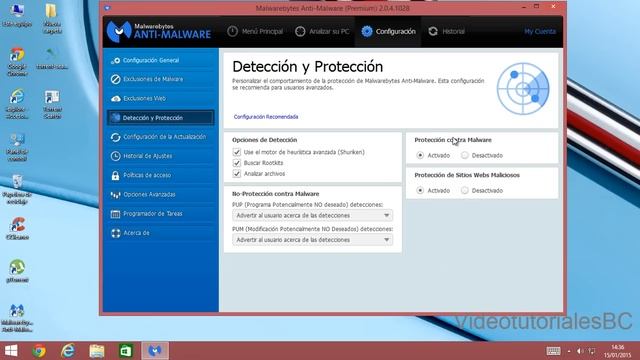640x360 pixels.
Task: Click the network icon in system tray
Action: point(592,351)
